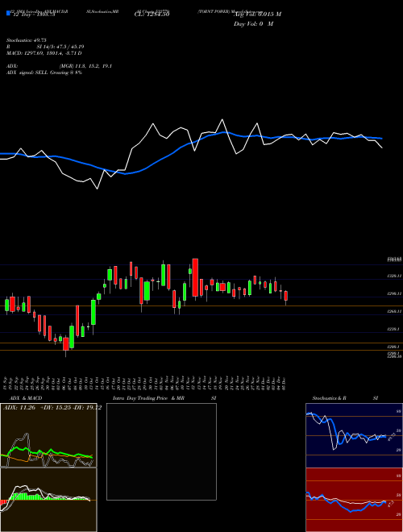
Task: Click the 'ADX signal: SELL Growing @ 8%' text
Action: click(44, 73)
